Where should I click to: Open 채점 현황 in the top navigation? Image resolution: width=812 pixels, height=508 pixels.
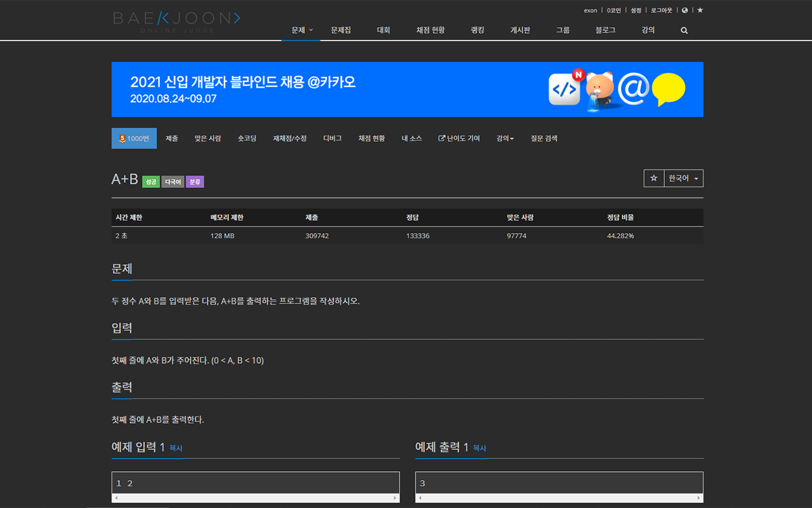point(430,30)
